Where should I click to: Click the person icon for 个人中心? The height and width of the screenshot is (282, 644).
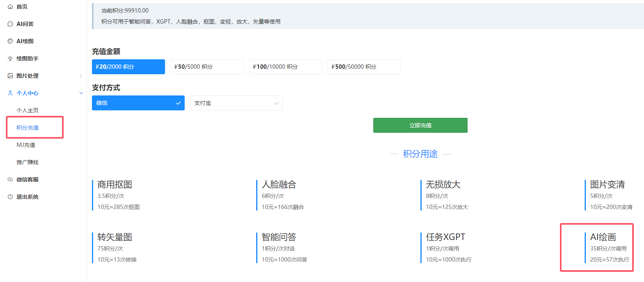[10, 93]
